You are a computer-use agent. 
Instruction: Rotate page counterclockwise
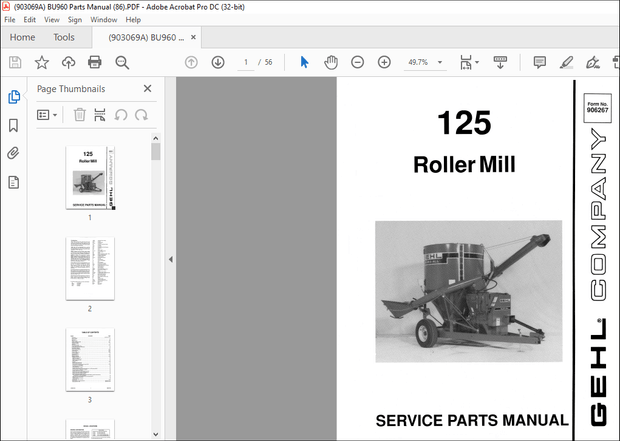(121, 115)
